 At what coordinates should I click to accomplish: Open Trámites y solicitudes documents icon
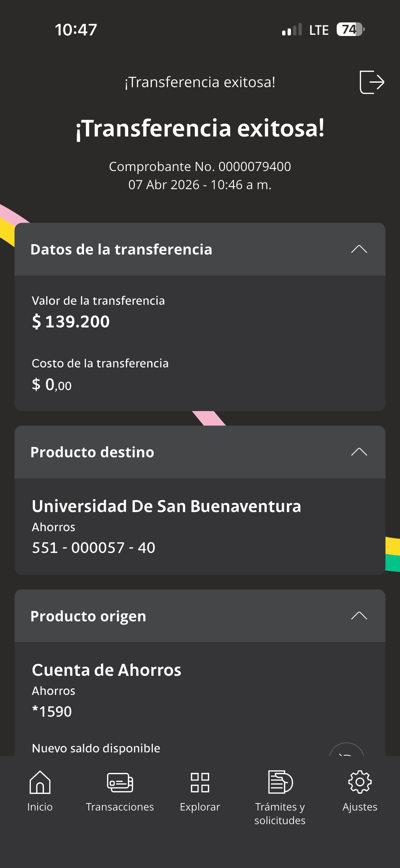click(280, 782)
